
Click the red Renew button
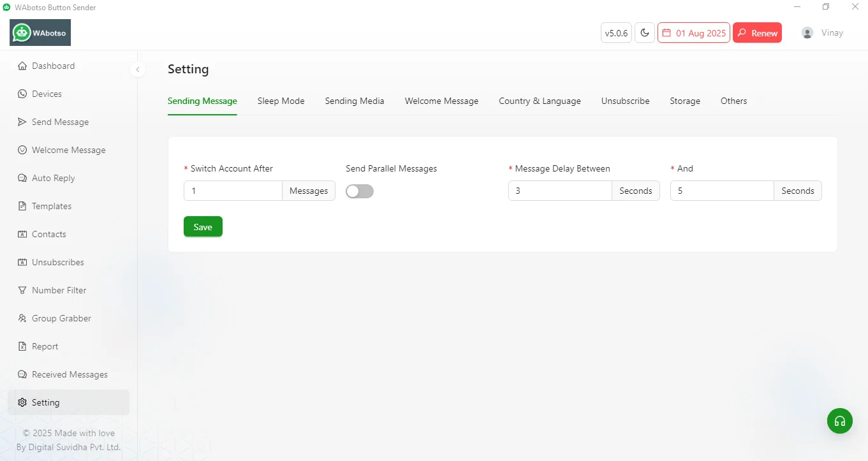[x=757, y=33]
